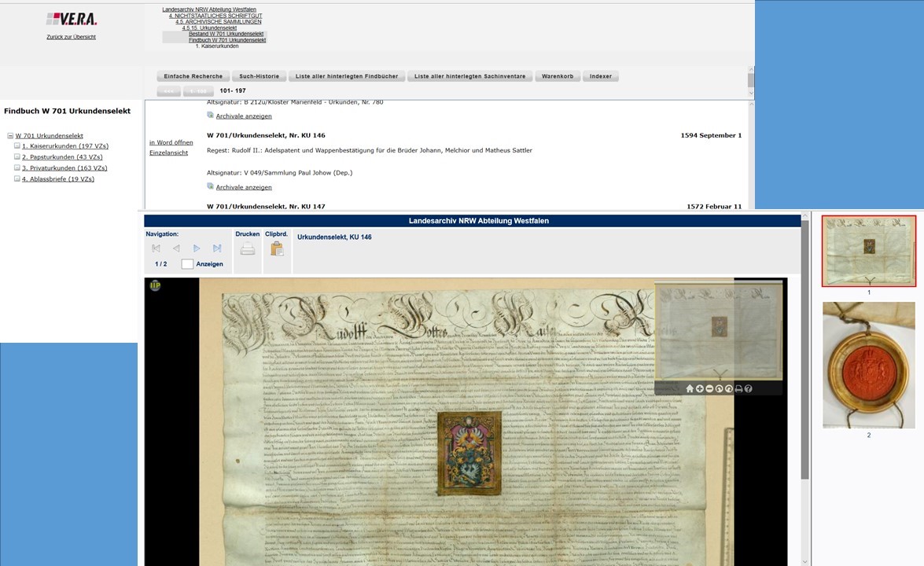This screenshot has height=566, width=924.
Task: Copy image via the Clipbrd. icon
Action: point(277,249)
